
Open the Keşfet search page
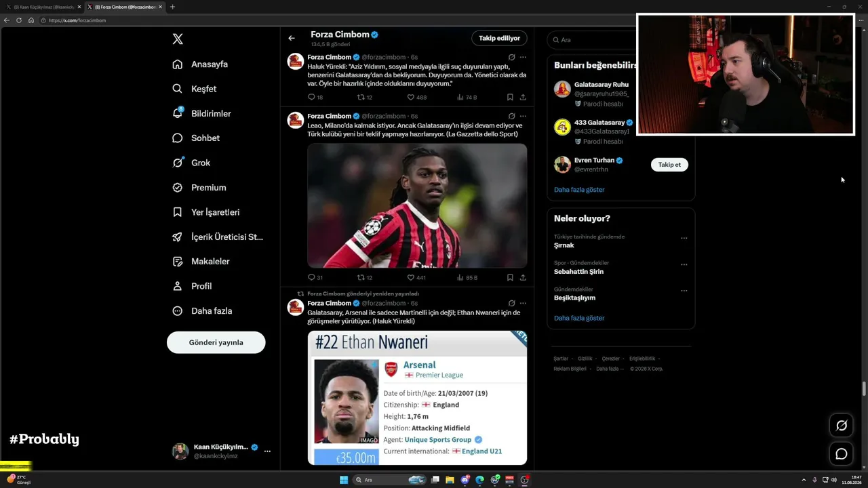pos(195,89)
